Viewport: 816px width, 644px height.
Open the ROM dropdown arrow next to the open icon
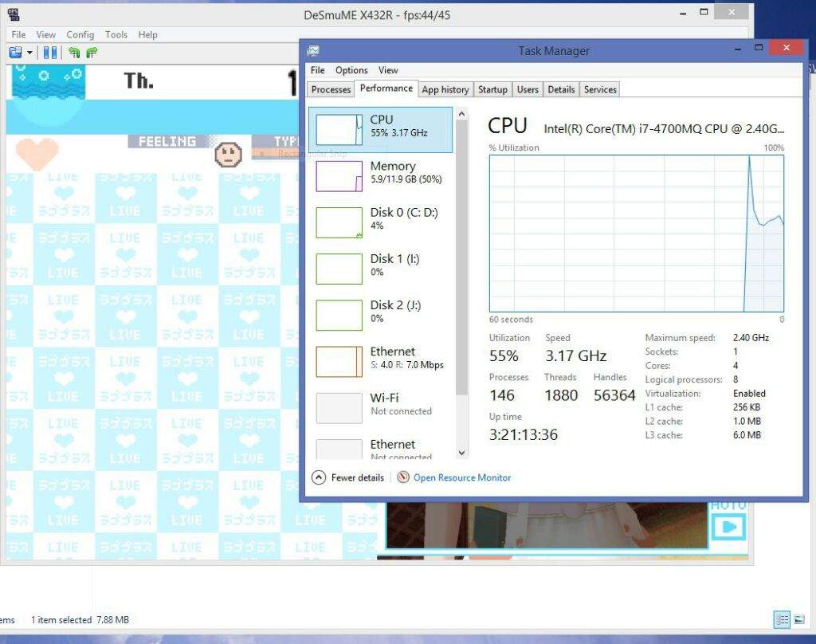coord(29,51)
